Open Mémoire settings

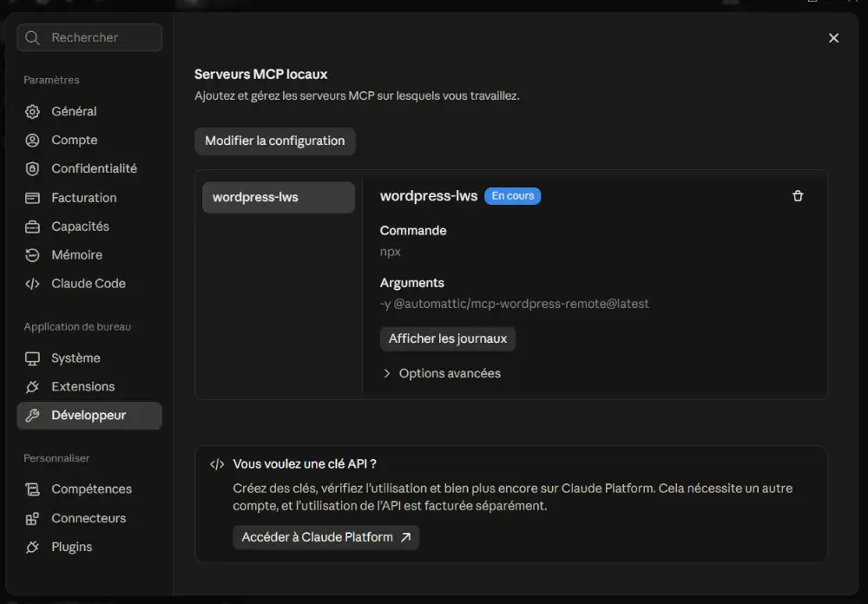[x=89, y=254]
